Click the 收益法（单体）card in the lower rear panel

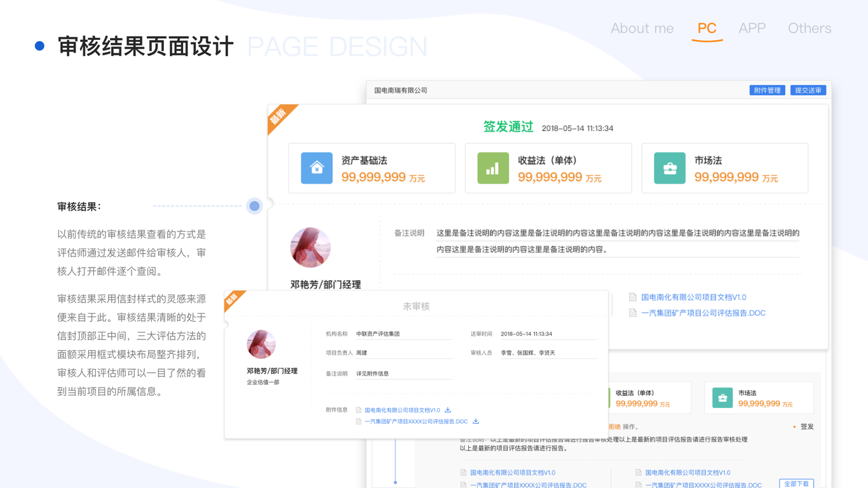(x=649, y=398)
